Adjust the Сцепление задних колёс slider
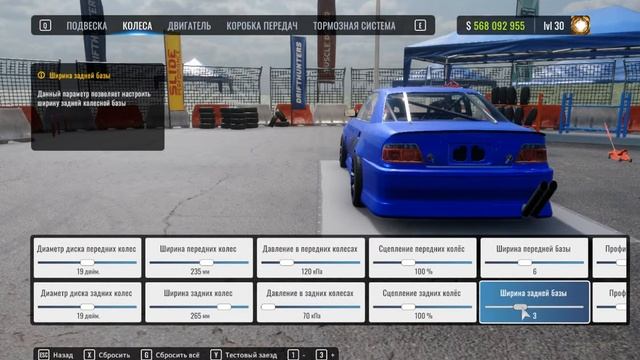Image resolution: width=640 pixels, height=360 pixels. 422,307
